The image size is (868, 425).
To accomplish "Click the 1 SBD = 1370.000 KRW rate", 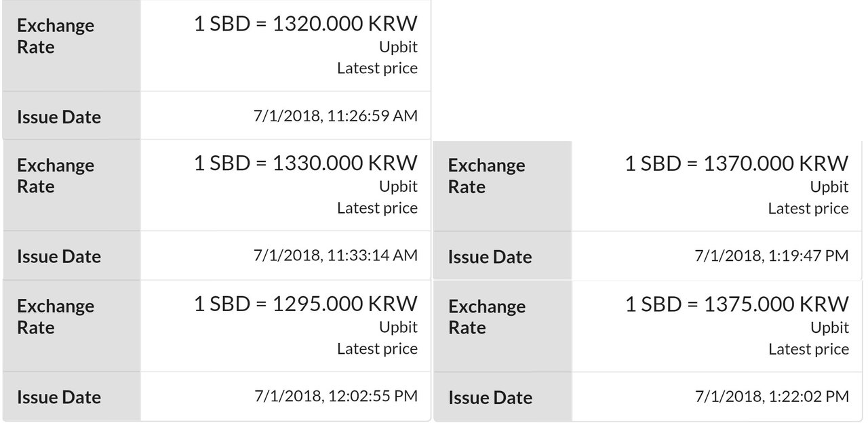I will (736, 163).
